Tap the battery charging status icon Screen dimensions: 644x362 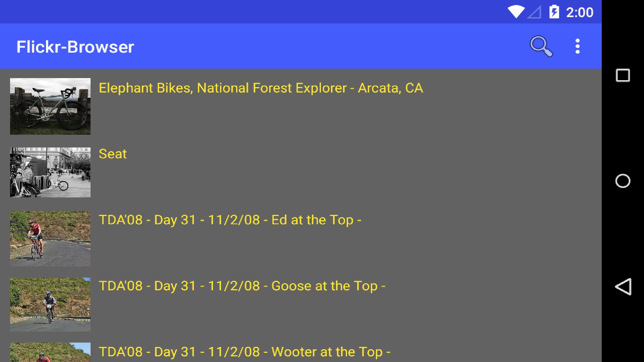coord(554,12)
